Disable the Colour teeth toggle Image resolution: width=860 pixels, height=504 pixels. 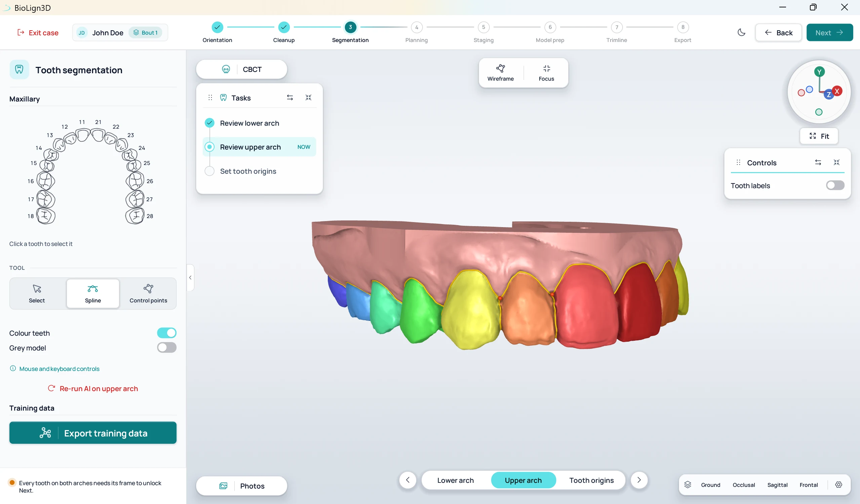click(x=166, y=333)
